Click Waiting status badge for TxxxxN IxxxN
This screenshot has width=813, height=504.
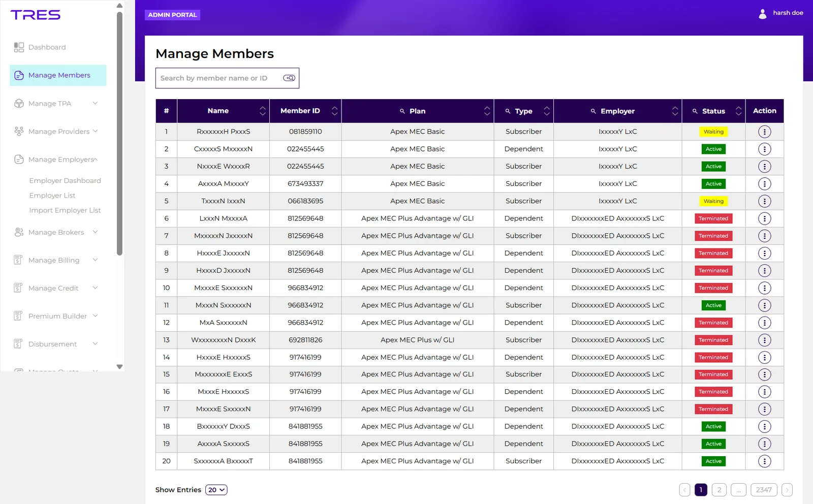713,201
